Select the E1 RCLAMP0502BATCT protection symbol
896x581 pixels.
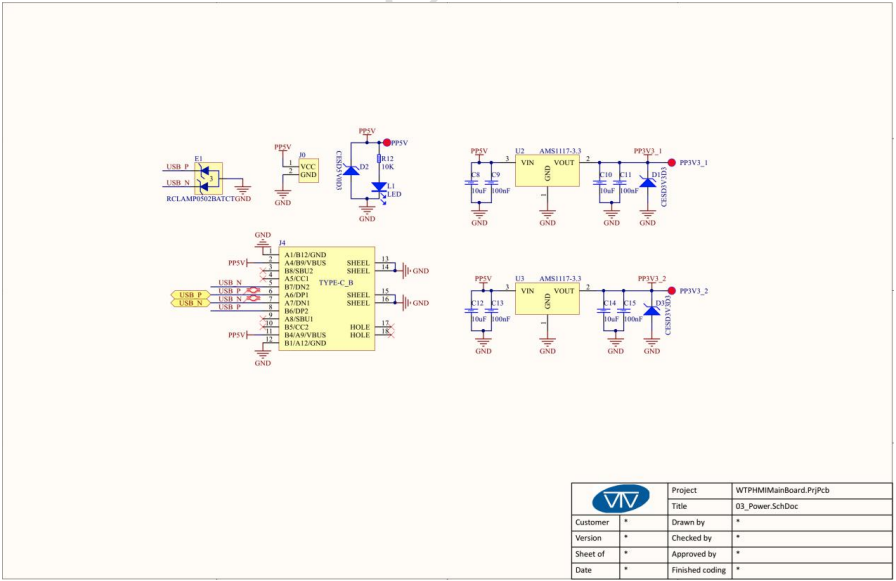208,177
